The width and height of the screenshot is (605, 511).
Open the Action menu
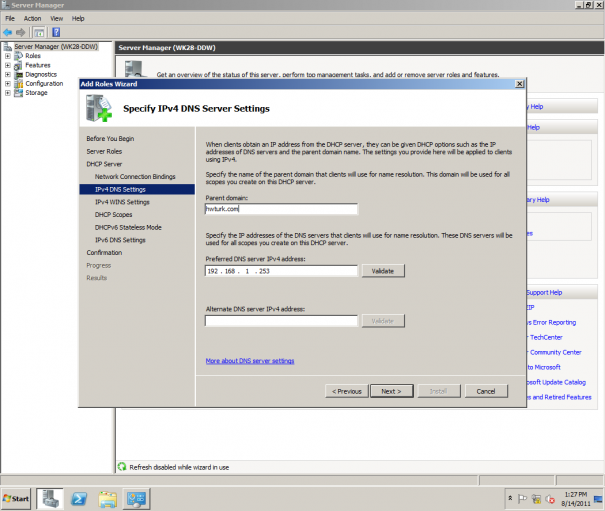tap(32, 19)
